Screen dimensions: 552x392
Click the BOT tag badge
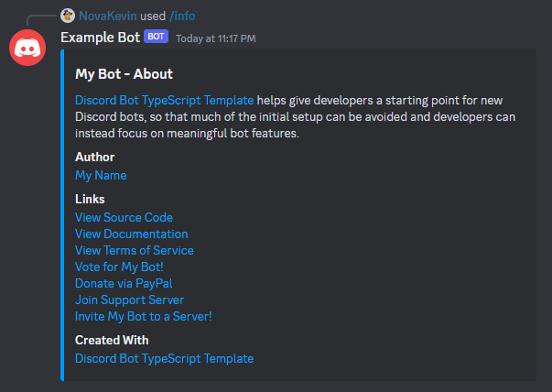point(157,37)
